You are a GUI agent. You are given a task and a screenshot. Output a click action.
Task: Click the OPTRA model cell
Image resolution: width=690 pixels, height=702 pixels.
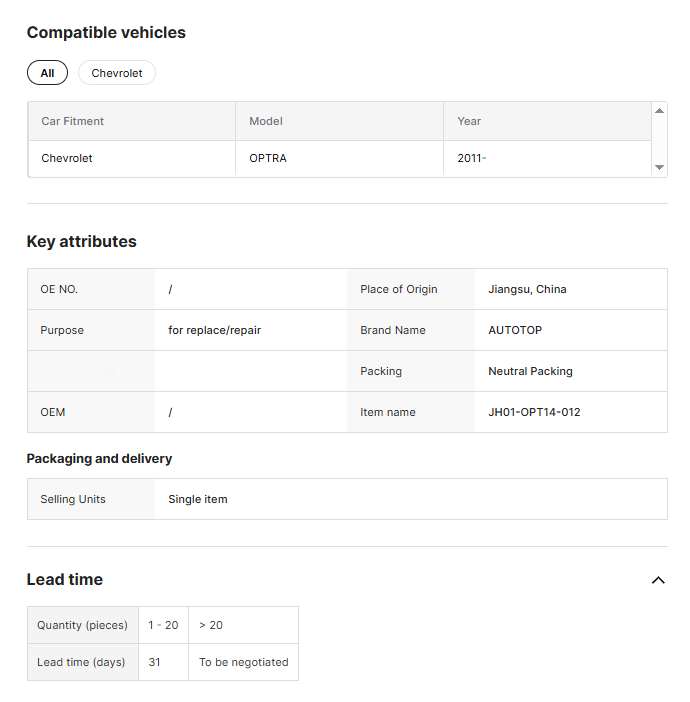[x=268, y=158]
